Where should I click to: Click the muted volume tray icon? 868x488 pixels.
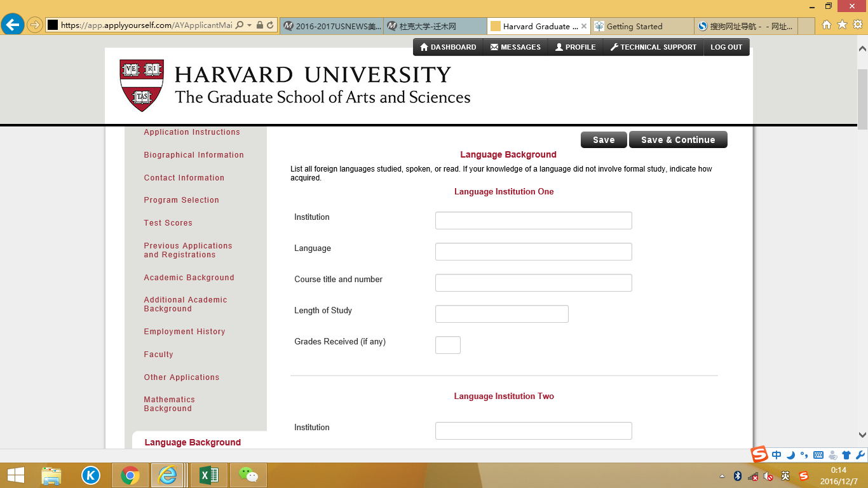coord(768,475)
